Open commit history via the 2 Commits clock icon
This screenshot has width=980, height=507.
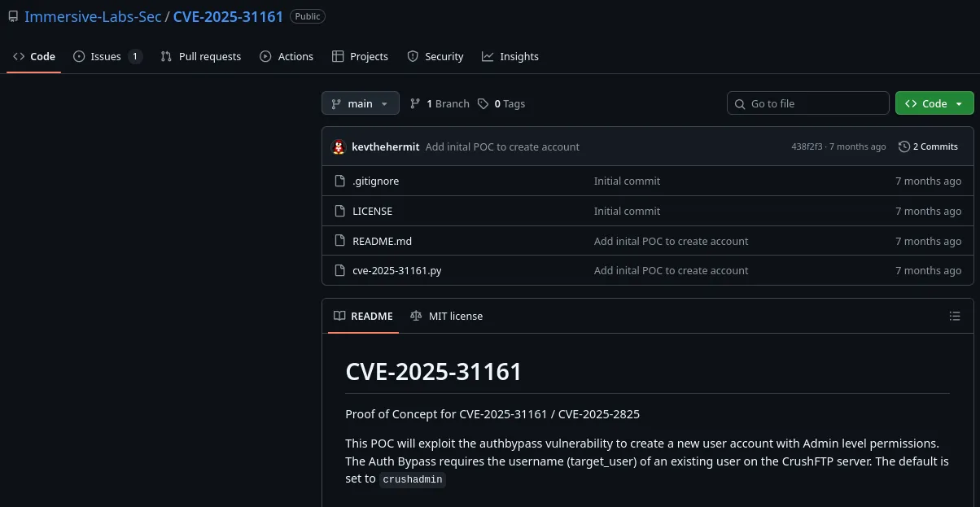point(903,147)
